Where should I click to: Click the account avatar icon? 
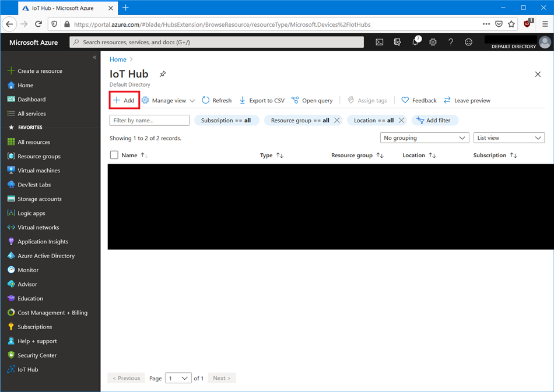click(x=545, y=43)
